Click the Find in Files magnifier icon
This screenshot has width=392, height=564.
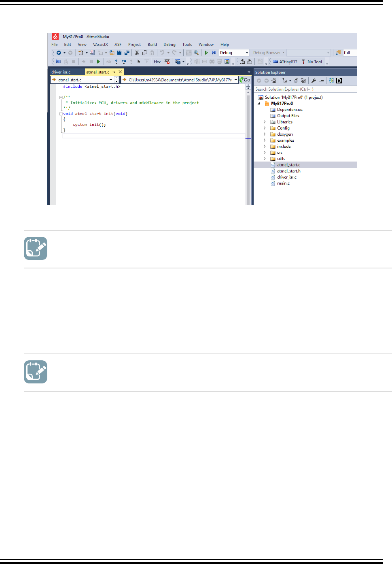pyautogui.click(x=196, y=53)
